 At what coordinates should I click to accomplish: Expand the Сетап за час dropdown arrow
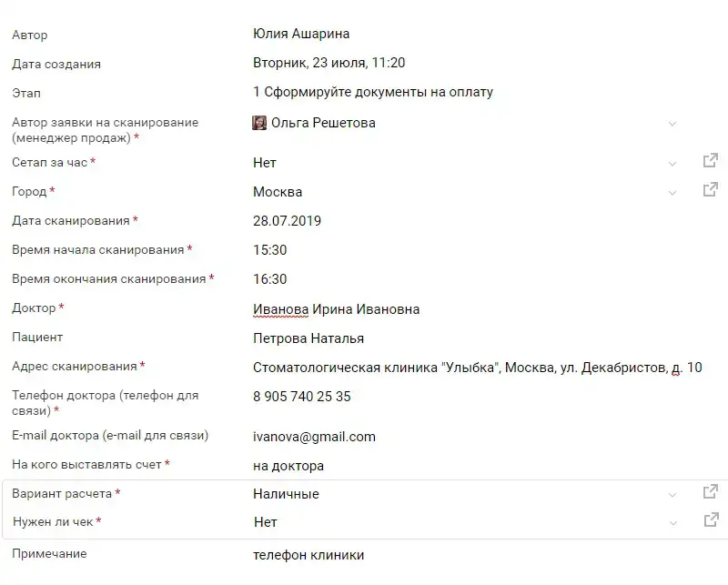672,164
